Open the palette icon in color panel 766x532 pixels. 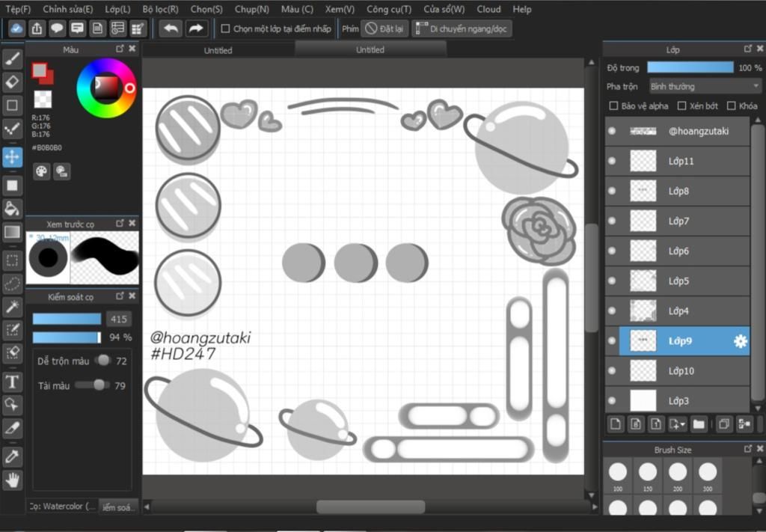(x=42, y=171)
